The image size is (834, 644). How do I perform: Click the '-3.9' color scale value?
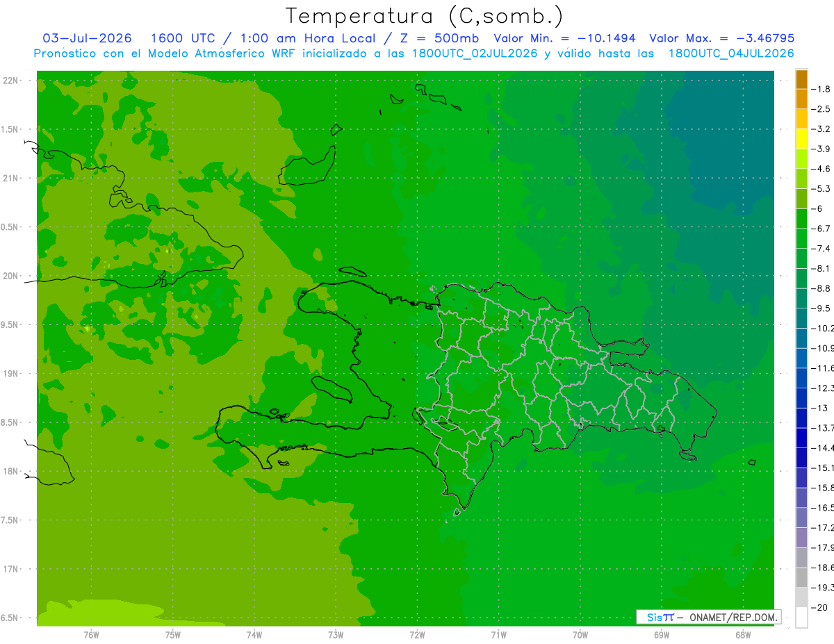pyautogui.click(x=821, y=149)
